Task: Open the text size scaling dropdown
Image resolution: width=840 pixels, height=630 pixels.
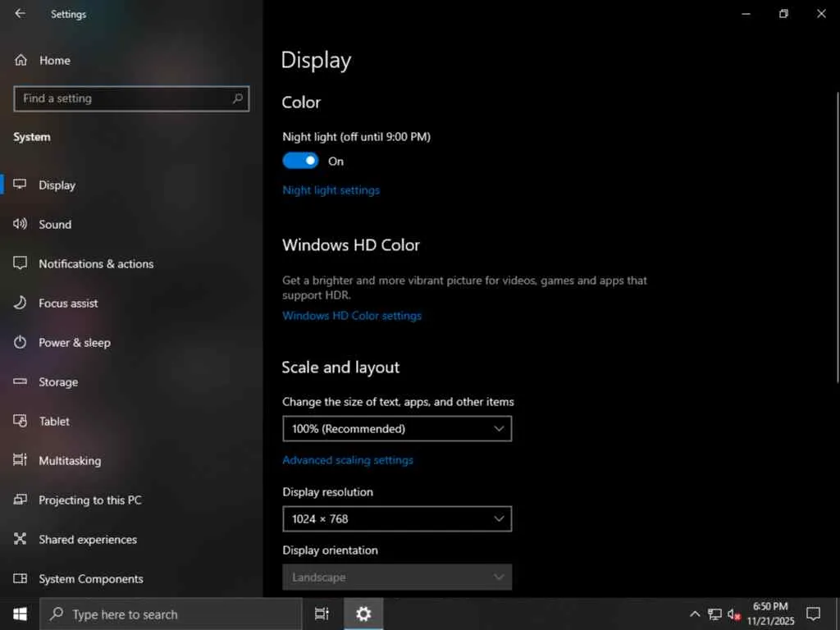Action: pyautogui.click(x=397, y=428)
